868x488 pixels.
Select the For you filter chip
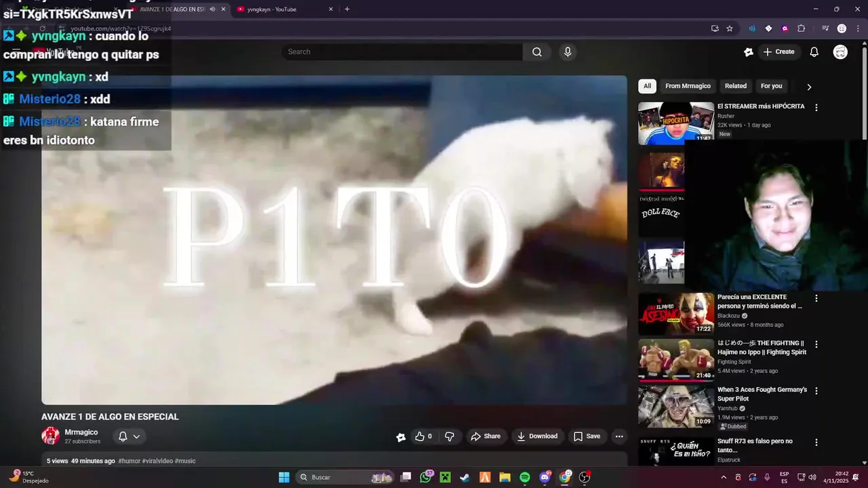point(771,86)
